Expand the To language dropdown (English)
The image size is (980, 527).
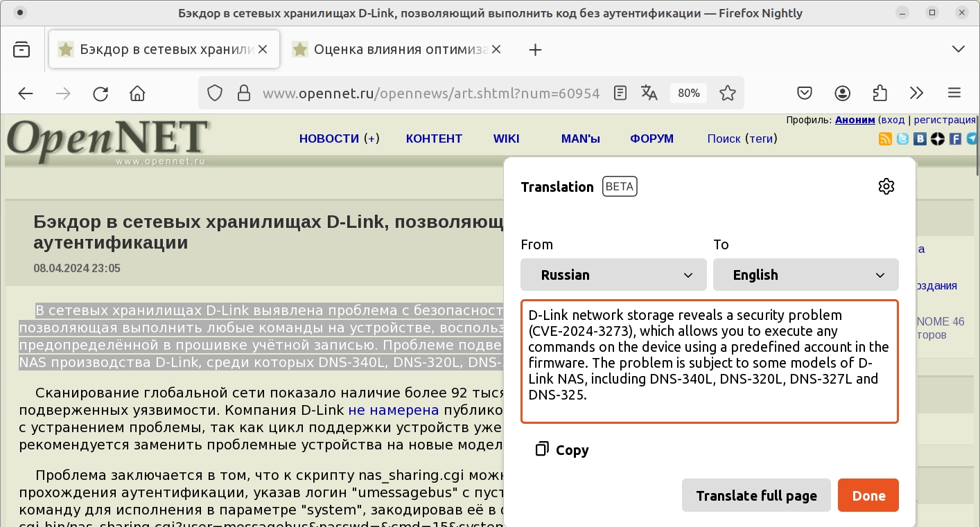pos(805,275)
